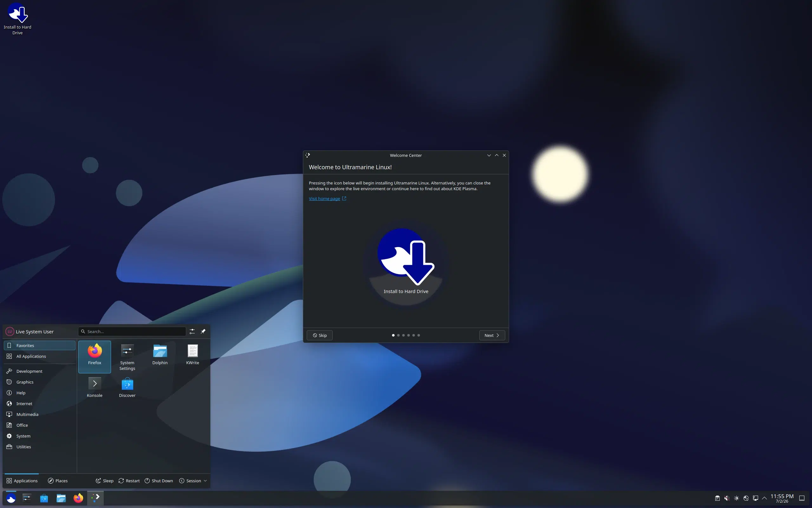
Task: Click the large Install to Hard Drive button in Welcome Center
Action: pyautogui.click(x=406, y=262)
